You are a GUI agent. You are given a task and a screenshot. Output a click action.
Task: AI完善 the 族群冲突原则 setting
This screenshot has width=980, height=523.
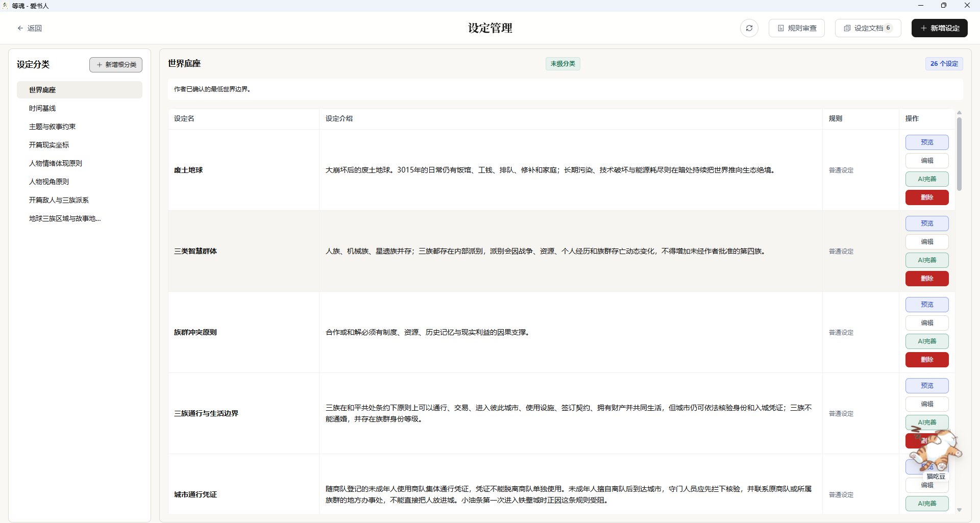(927, 341)
